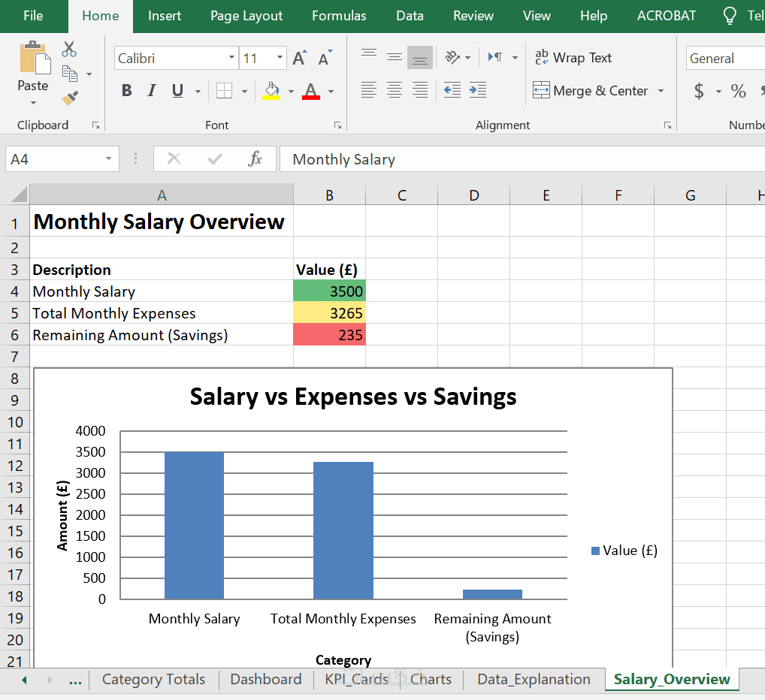This screenshot has width=765, height=700.
Task: Click Decrease Indent icon
Action: click(452, 90)
